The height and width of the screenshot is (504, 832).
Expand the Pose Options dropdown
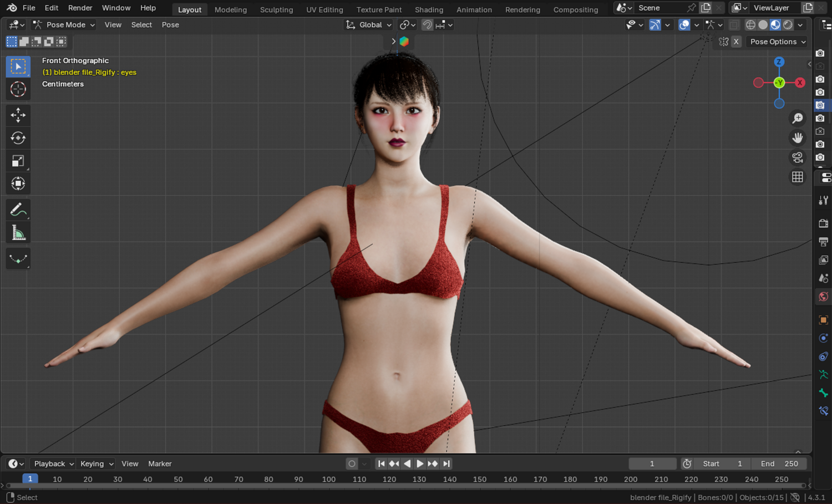[x=777, y=42]
